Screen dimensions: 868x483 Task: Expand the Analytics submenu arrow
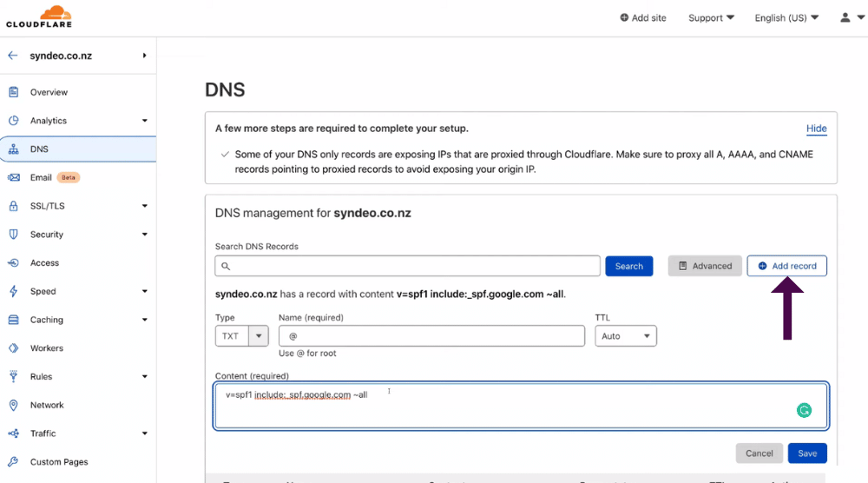point(144,120)
